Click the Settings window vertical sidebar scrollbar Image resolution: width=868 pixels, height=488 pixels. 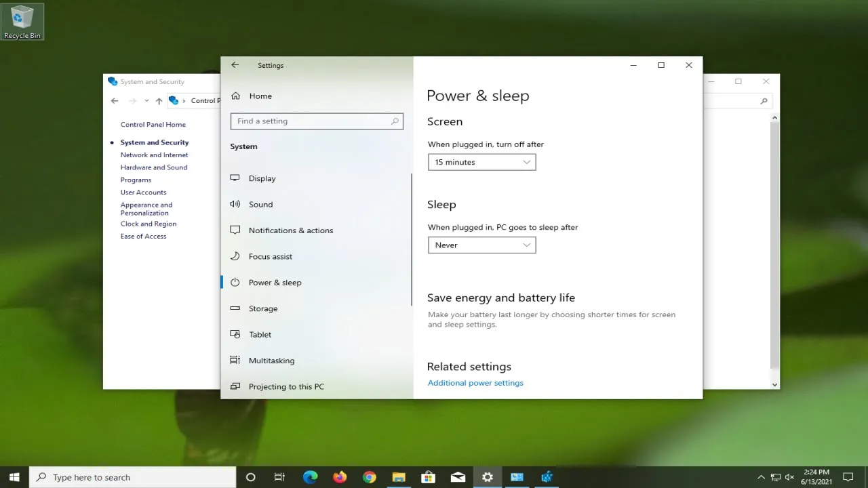412,239
